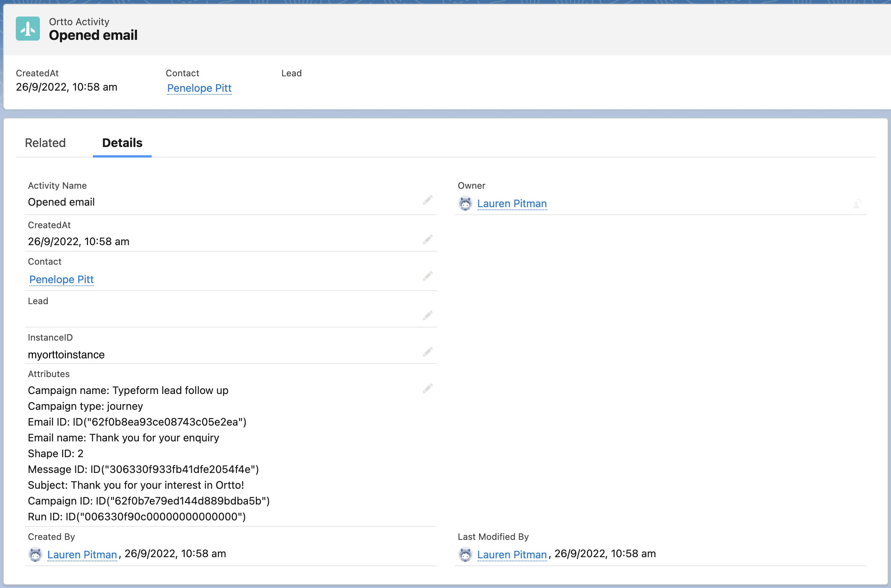The image size is (891, 588).
Task: Open Created By Lauren Pitman link
Action: point(82,555)
